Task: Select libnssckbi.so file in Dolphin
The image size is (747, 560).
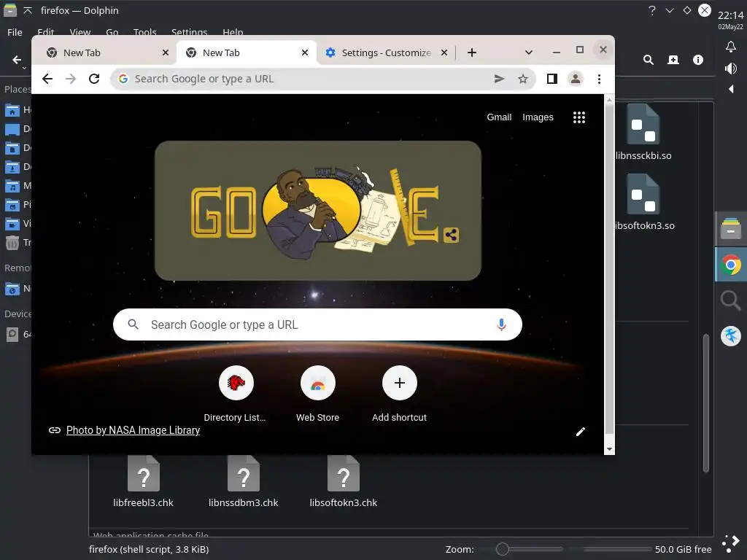Action: [x=643, y=132]
